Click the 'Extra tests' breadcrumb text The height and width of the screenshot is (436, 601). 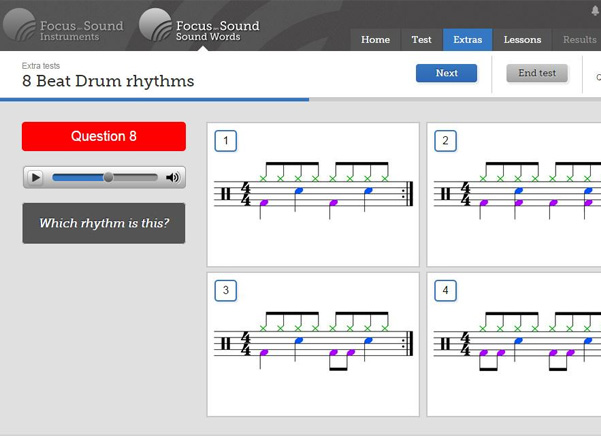pos(41,66)
